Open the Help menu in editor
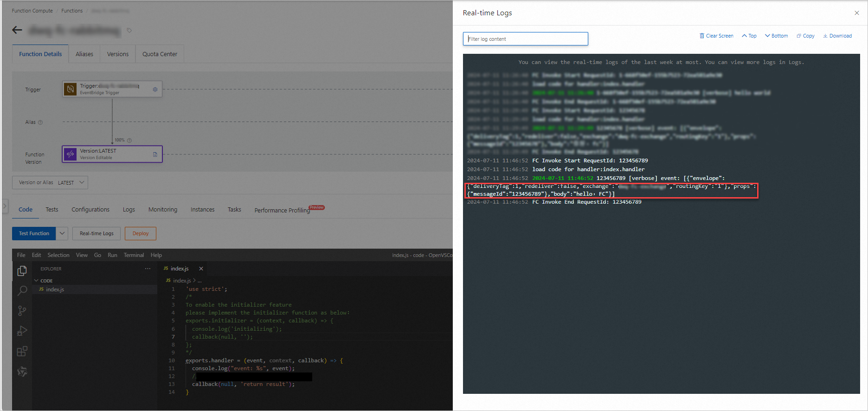868x411 pixels. [x=156, y=255]
